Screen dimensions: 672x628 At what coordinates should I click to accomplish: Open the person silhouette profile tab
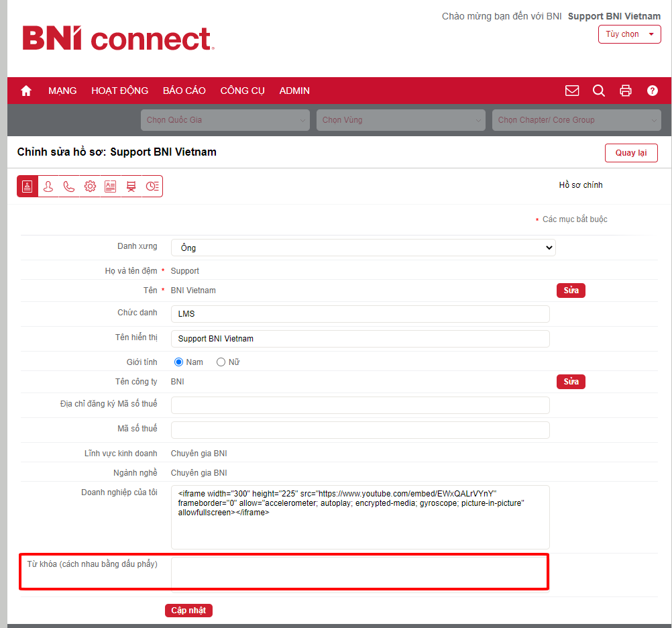(x=48, y=187)
